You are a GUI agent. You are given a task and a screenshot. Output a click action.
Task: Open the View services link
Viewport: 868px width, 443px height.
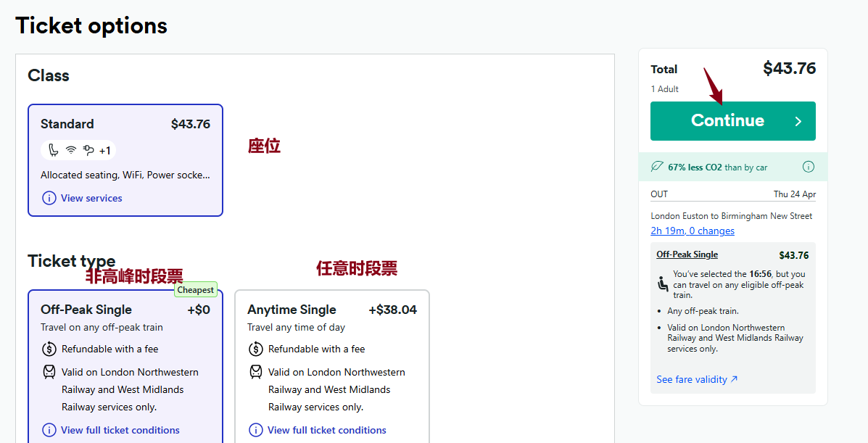pos(91,198)
